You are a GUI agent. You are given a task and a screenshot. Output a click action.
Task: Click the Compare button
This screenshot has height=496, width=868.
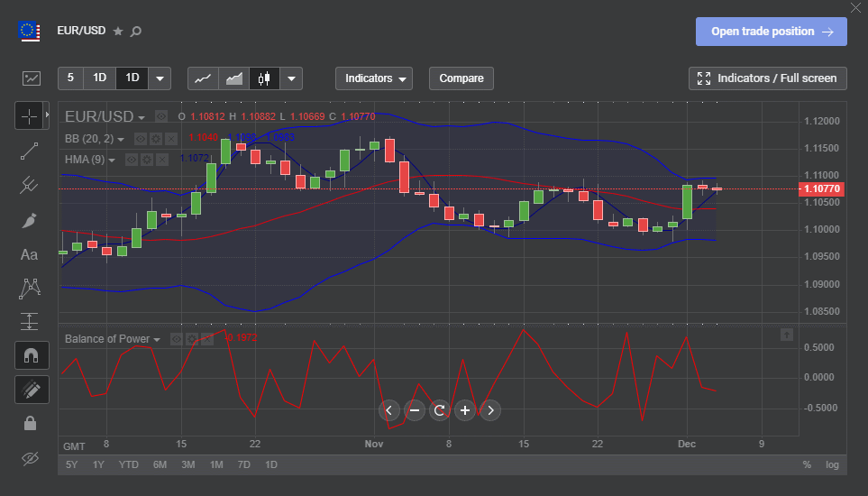point(461,78)
